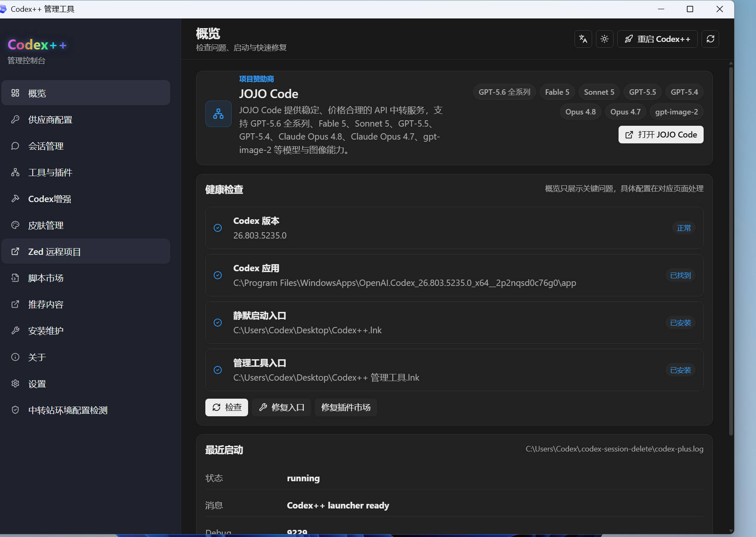
Task: Click the 已找到 status badge
Action: (x=681, y=275)
